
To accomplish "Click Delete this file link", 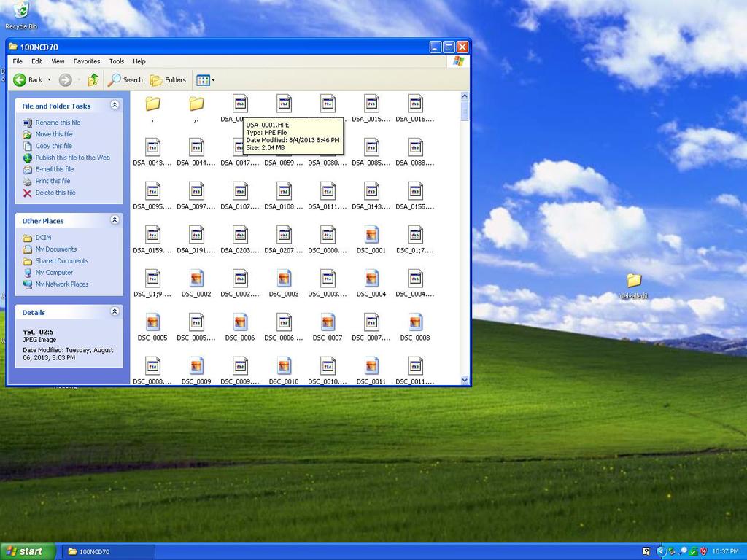I will click(x=55, y=192).
